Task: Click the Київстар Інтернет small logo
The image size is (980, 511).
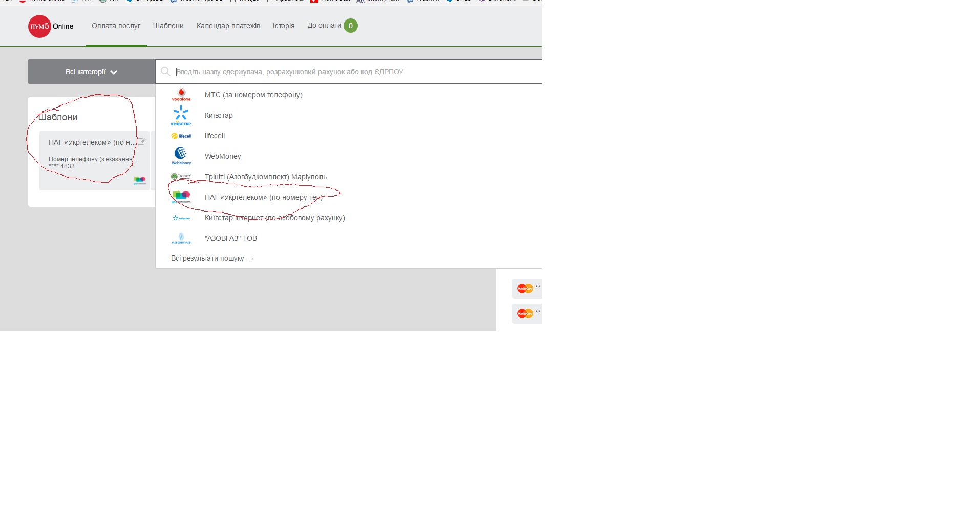Action: point(181,218)
